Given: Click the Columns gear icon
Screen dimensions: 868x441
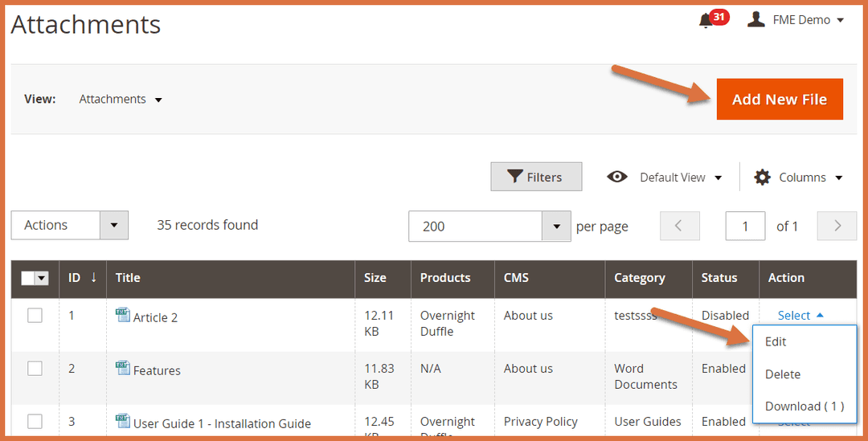Looking at the screenshot, I should click(762, 178).
